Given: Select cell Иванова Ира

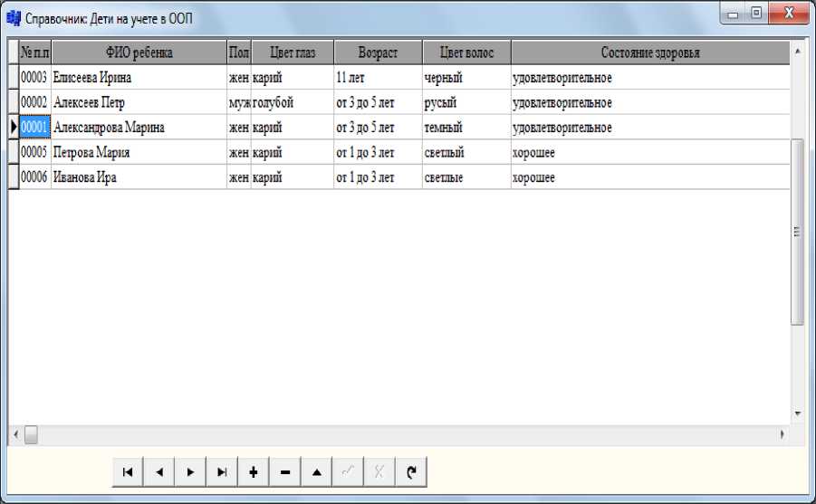Looking at the screenshot, I should [x=139, y=176].
